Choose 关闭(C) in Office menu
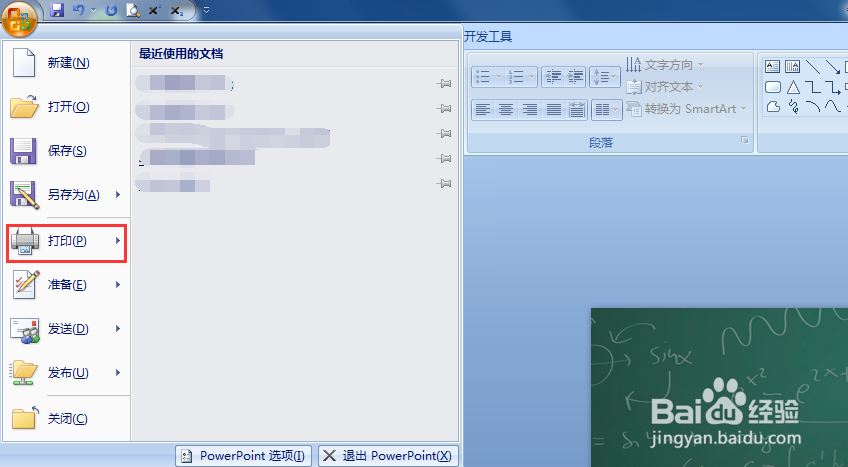This screenshot has height=467, width=848. click(67, 418)
